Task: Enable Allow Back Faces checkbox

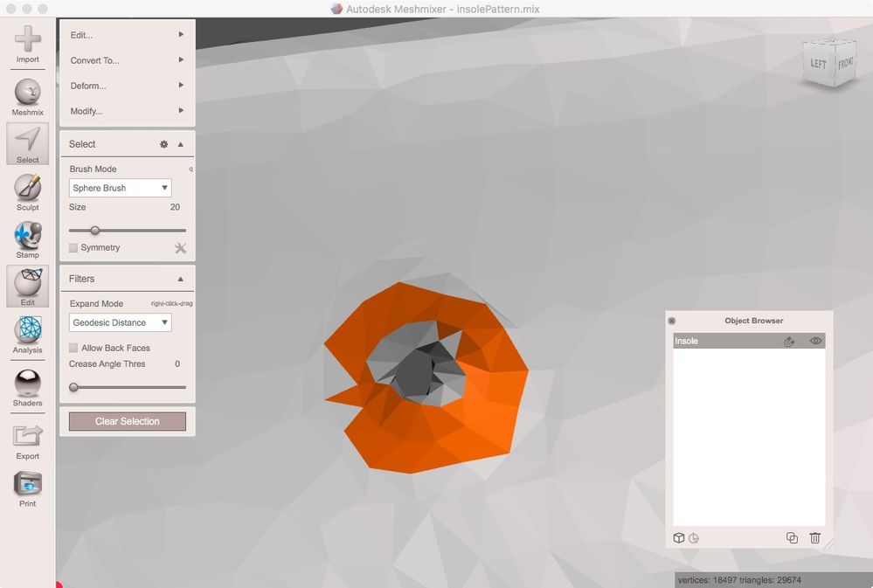Action: [73, 348]
